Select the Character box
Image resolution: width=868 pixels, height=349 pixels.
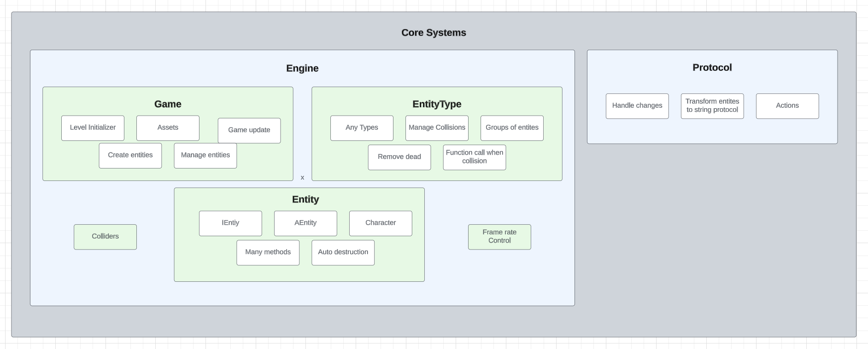381,223
